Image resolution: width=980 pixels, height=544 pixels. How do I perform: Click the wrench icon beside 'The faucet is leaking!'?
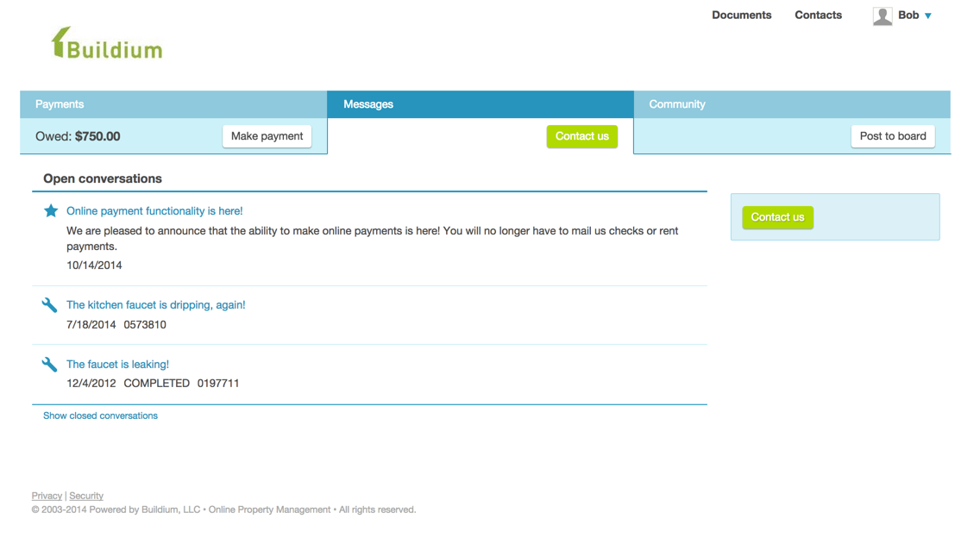click(50, 365)
